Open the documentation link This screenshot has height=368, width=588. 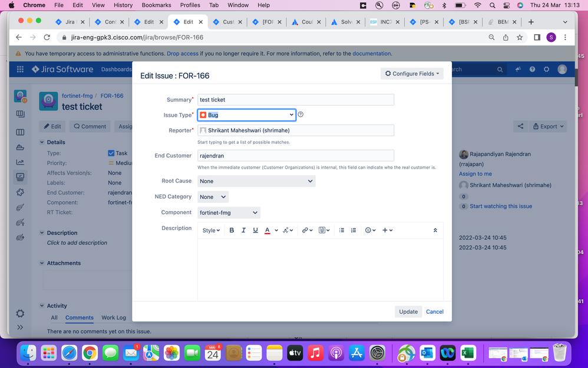(x=371, y=53)
